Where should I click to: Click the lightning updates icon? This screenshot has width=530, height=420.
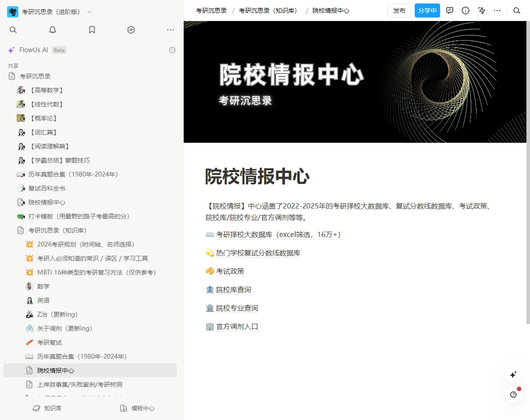tap(482, 11)
